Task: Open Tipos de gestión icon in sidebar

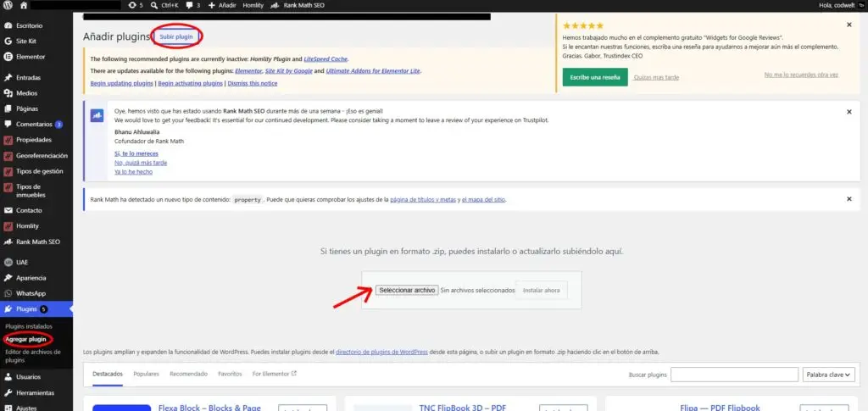Action: tap(8, 171)
